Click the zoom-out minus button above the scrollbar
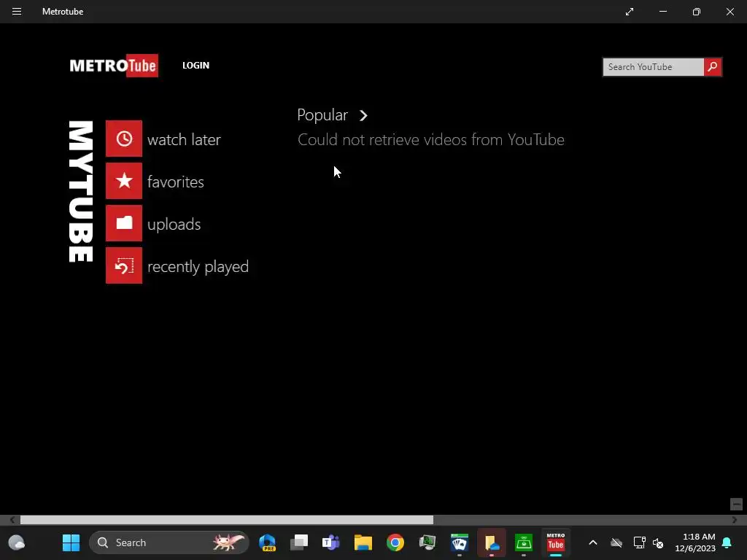This screenshot has height=560, width=747. click(x=736, y=504)
